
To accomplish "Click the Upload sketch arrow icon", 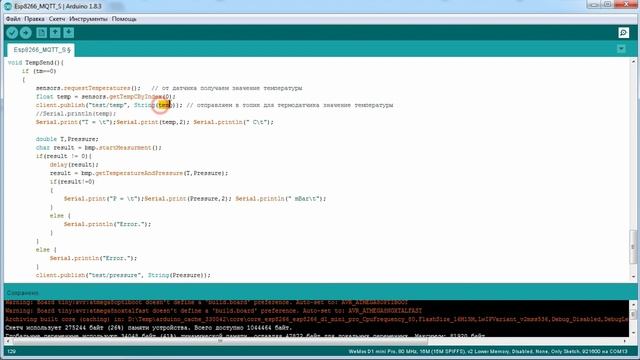I will pyautogui.click(x=26, y=33).
